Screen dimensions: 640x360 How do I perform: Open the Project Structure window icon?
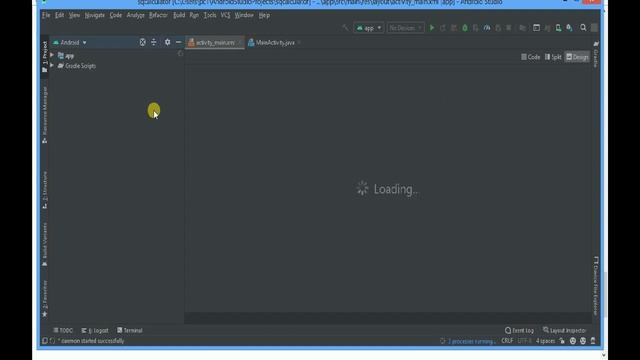pyautogui.click(x=536, y=28)
